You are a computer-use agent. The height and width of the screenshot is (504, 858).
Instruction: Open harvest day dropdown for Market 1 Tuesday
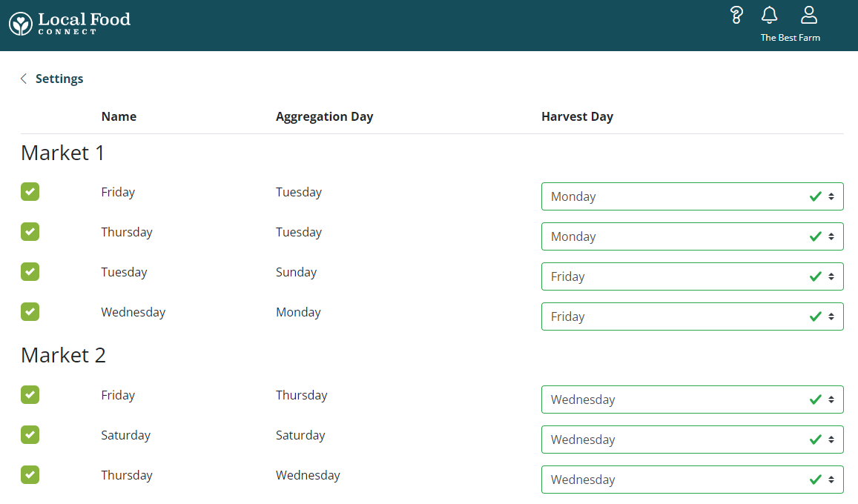[x=692, y=276]
